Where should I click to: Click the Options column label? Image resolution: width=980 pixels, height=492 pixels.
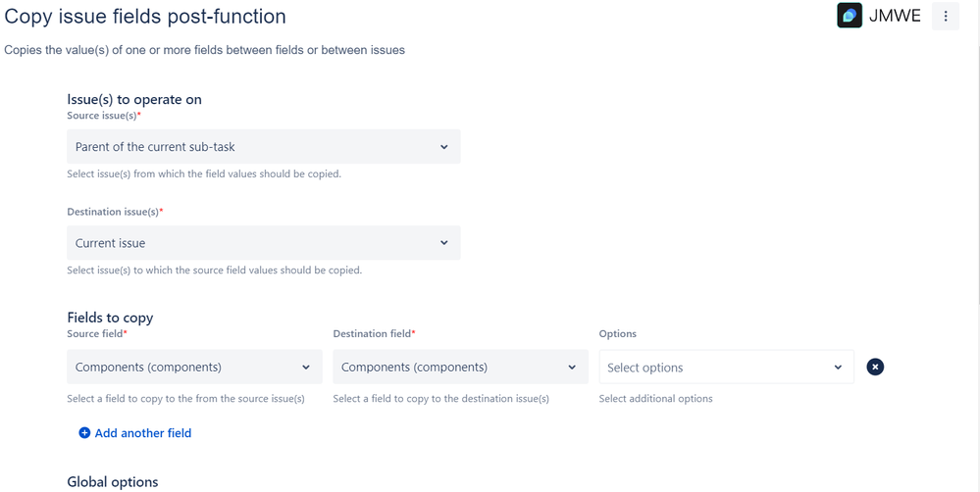pyautogui.click(x=618, y=334)
